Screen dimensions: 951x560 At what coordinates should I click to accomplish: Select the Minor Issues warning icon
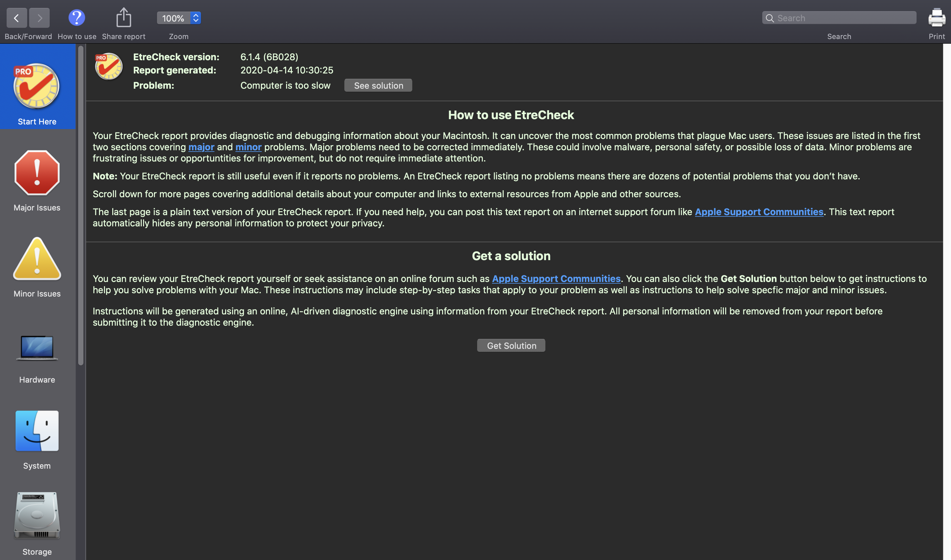pyautogui.click(x=37, y=259)
